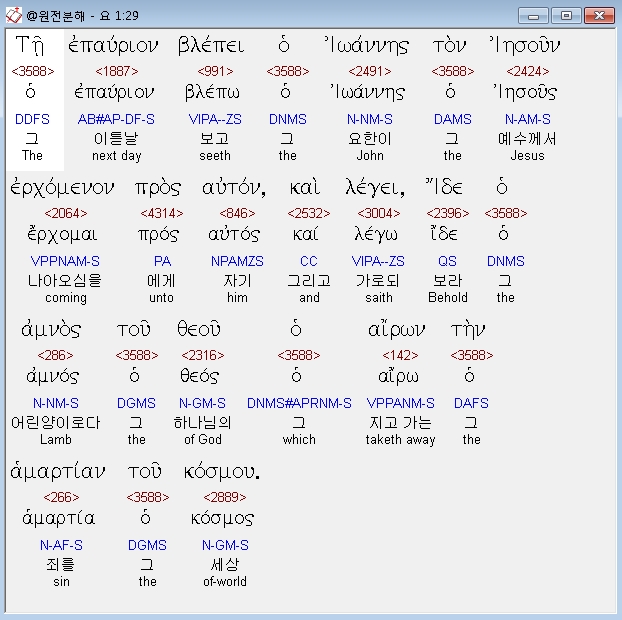This screenshot has width=622, height=620.
Task: Click the parsing code N-AM-S
Action: coord(528,119)
